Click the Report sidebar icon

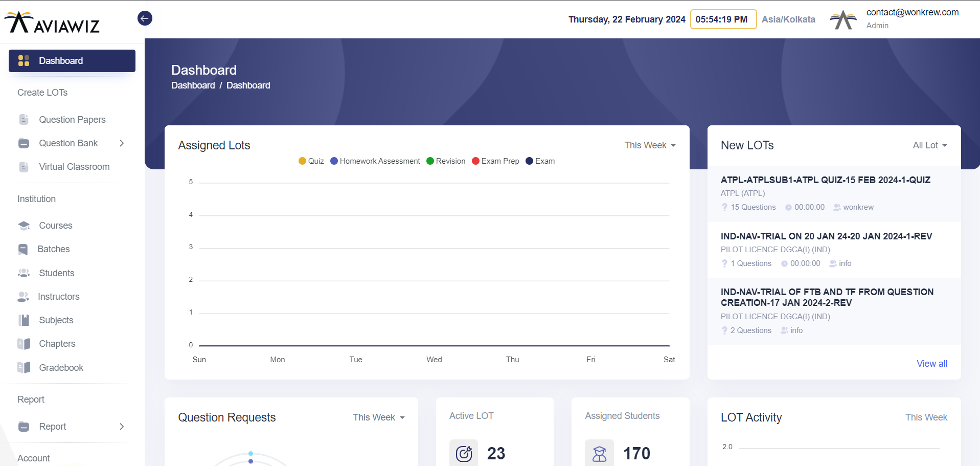pos(24,427)
